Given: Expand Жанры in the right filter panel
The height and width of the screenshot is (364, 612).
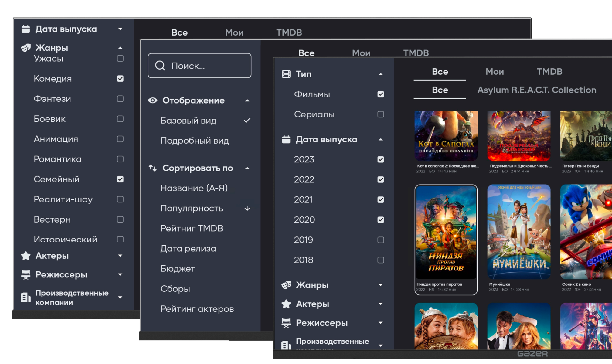Looking at the screenshot, I should click(x=381, y=285).
